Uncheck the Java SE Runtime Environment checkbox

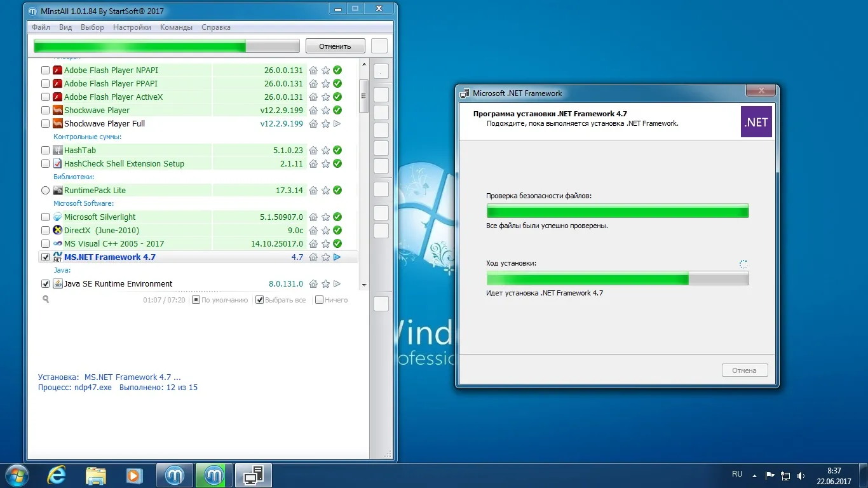pos(45,284)
